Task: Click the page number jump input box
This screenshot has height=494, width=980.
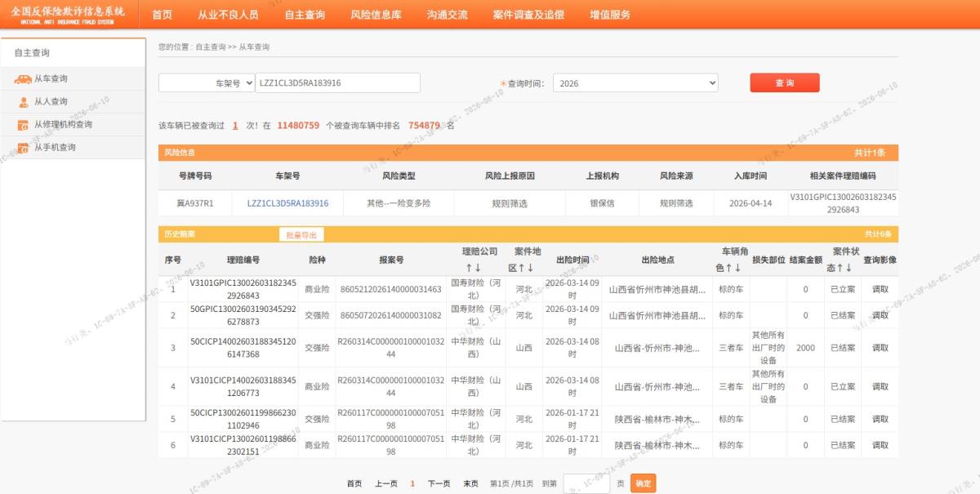Action: [x=586, y=483]
